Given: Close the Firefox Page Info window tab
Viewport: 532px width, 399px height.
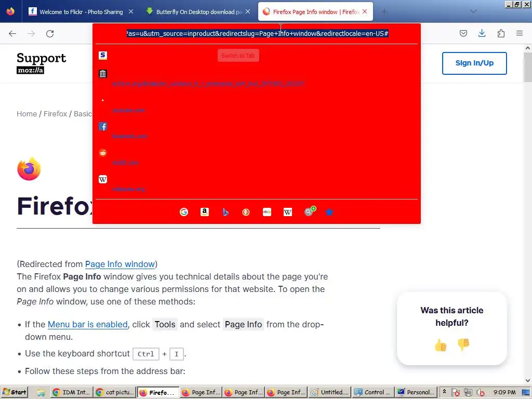Looking at the screenshot, I should 365,11.
